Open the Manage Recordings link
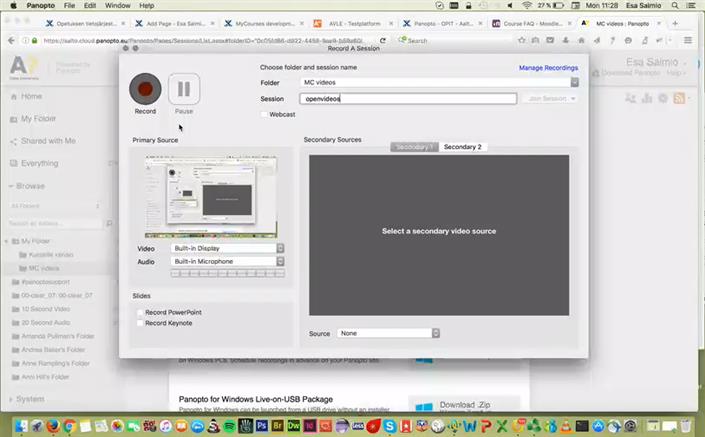Screen dimensions: 705x437 coord(548,68)
